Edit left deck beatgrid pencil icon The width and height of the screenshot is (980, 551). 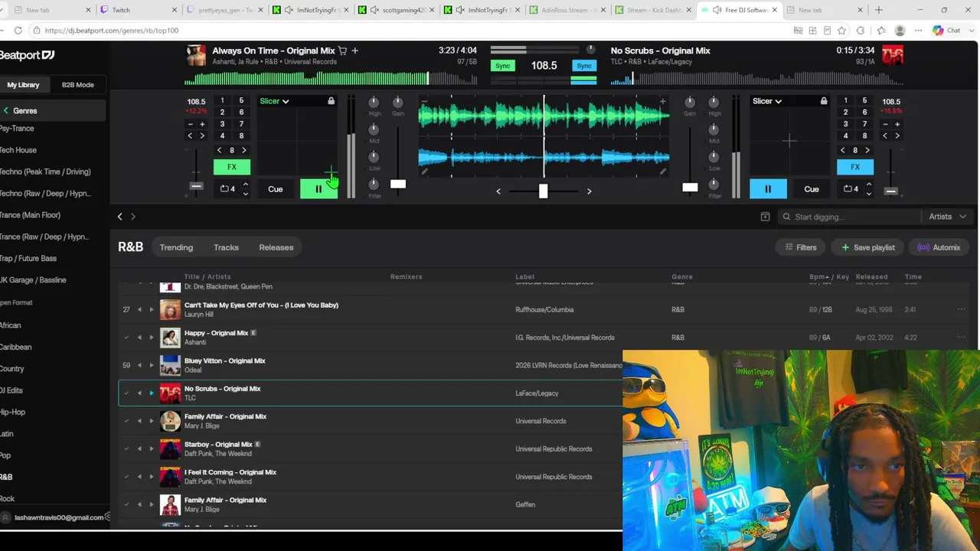coord(425,171)
